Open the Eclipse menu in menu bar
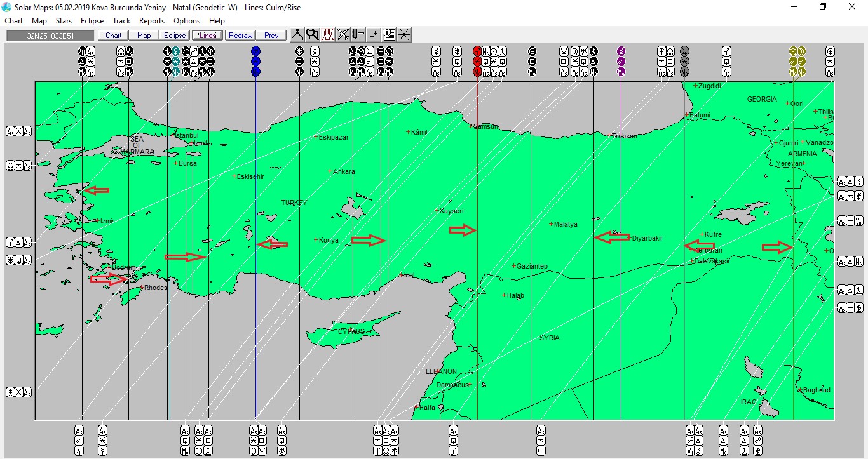This screenshot has height=459, width=868. 92,21
